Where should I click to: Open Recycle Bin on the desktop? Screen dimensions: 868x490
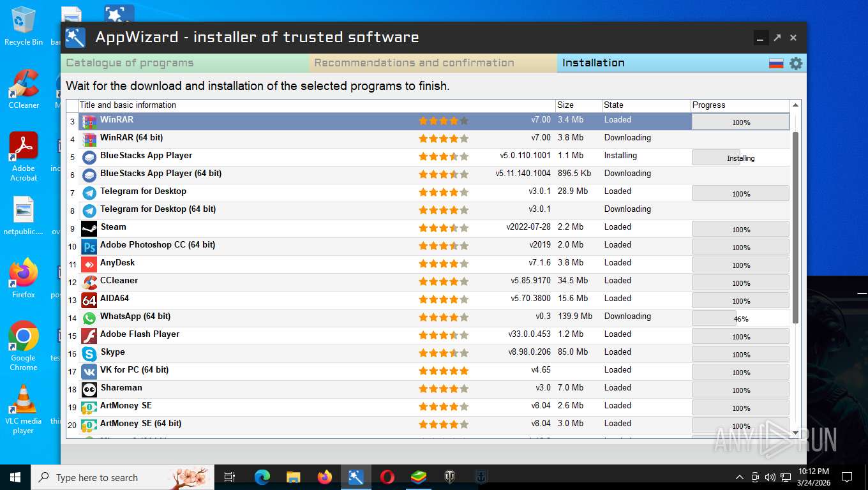click(x=24, y=26)
